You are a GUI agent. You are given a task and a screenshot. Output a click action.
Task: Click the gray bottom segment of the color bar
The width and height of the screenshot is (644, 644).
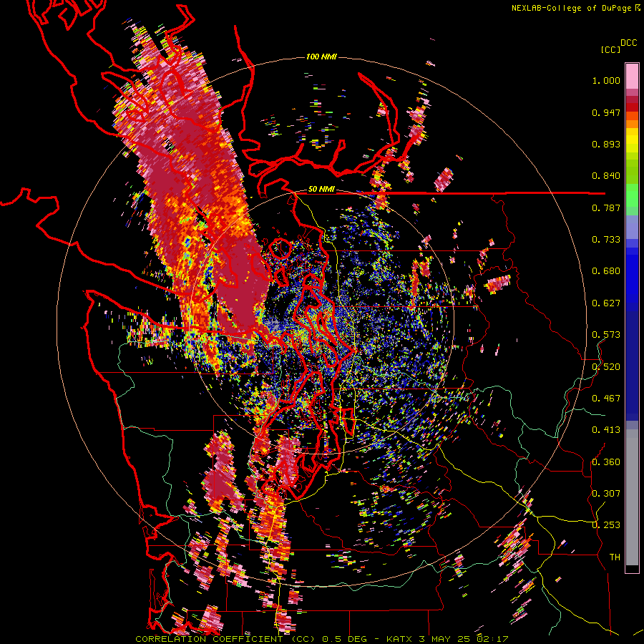632,497
